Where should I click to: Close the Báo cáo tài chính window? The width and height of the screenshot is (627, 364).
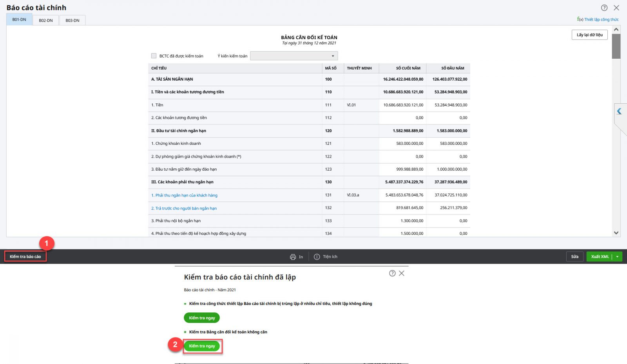click(616, 8)
